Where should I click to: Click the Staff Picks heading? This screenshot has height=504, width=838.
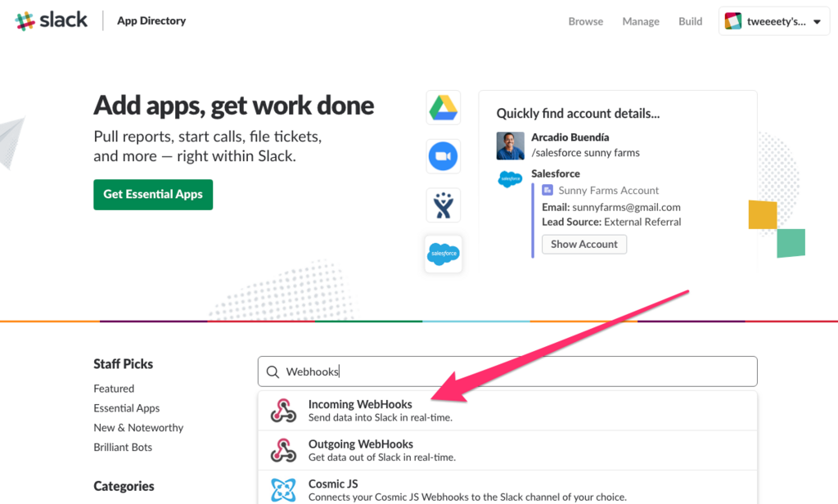point(123,364)
